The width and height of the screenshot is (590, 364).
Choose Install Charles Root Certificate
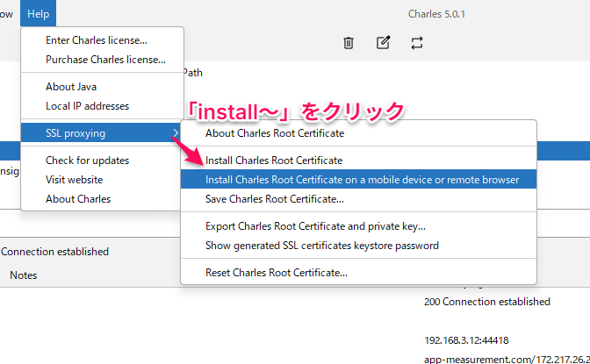click(x=358, y=161)
